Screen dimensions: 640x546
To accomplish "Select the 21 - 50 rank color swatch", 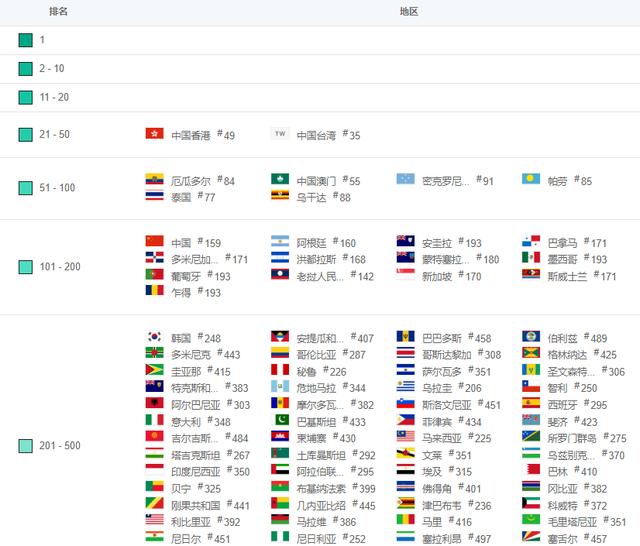I will pyautogui.click(x=25, y=134).
